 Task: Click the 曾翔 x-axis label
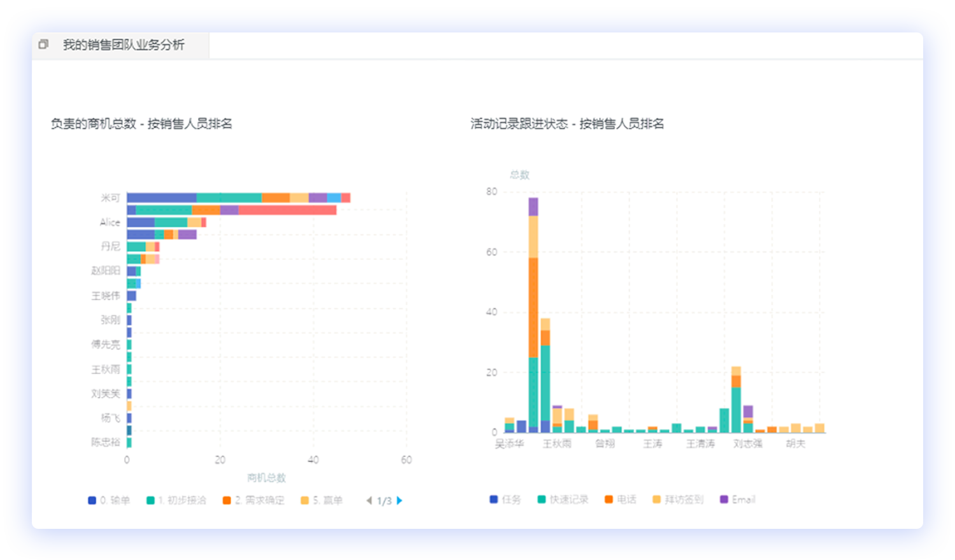[x=605, y=444]
